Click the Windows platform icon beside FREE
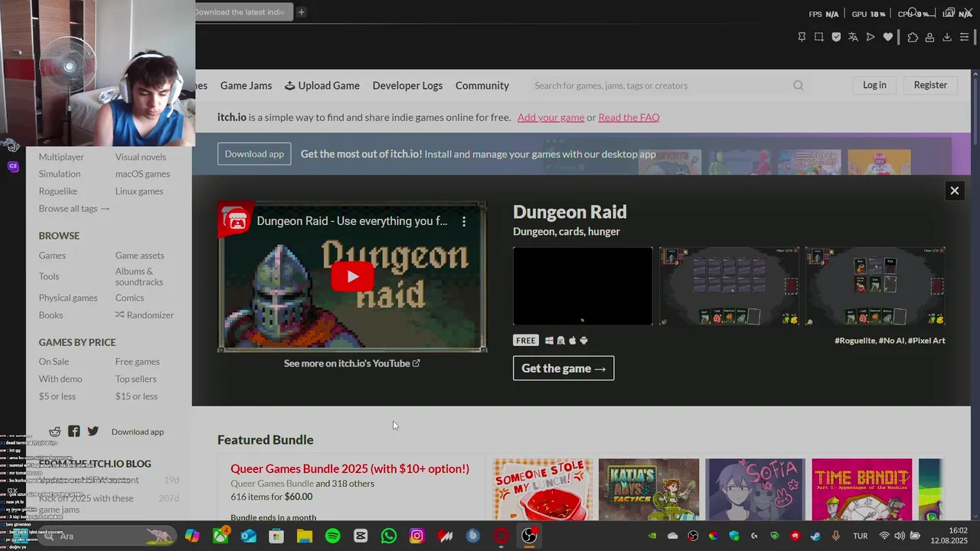This screenshot has width=980, height=551. point(549,341)
